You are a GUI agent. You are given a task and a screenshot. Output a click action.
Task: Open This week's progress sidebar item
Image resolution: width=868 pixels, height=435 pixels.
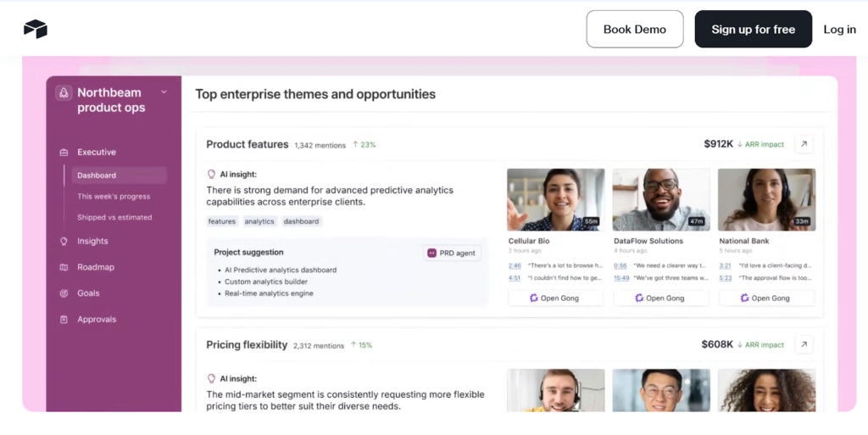114,197
